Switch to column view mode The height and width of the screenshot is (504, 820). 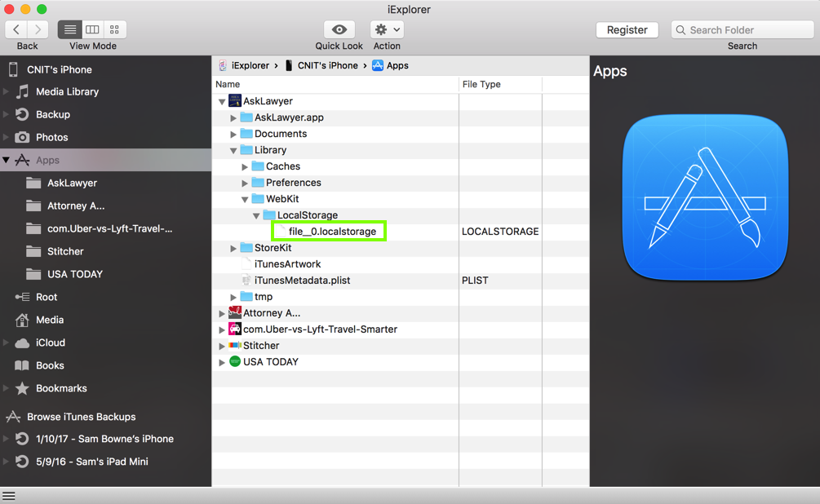point(92,30)
